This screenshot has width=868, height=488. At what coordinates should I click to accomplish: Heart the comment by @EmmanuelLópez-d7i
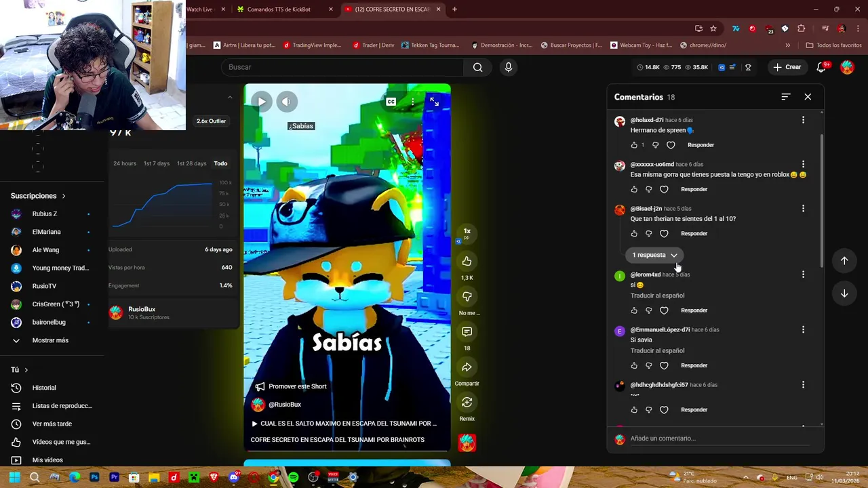[x=664, y=365]
